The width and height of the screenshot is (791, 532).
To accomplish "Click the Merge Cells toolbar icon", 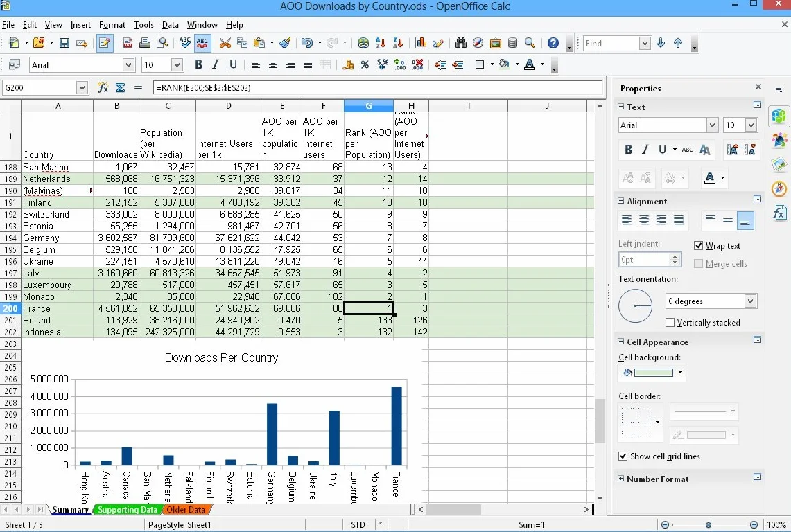I will pos(325,64).
